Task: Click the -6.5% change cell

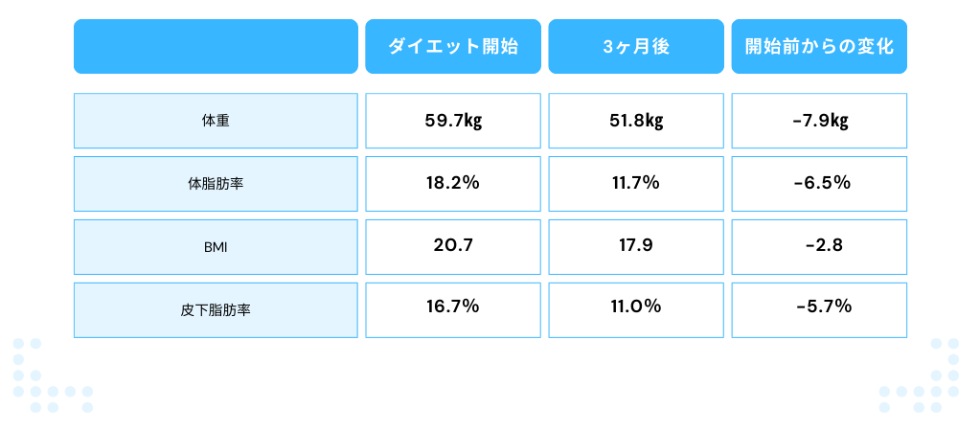Action: pyautogui.click(x=819, y=183)
